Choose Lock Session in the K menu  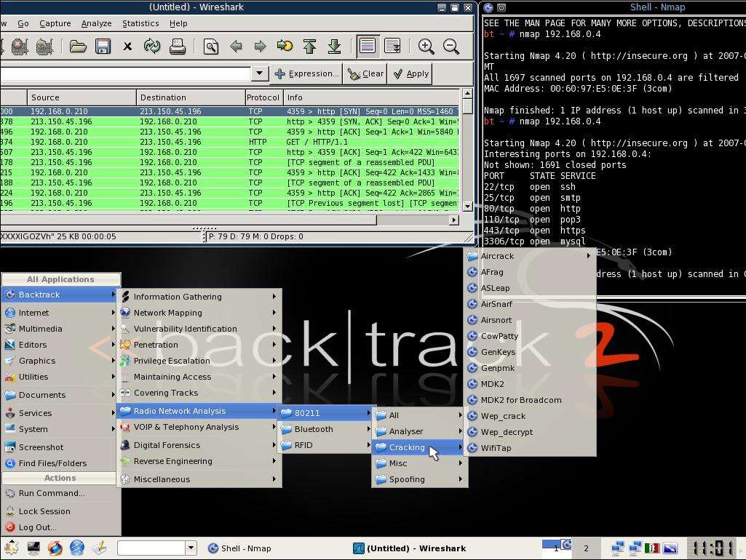(61, 511)
